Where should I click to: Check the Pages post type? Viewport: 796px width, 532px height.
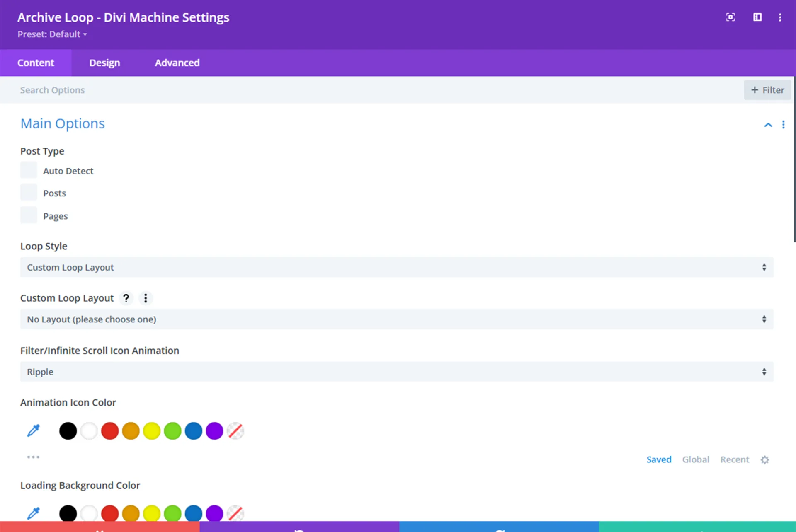29,215
